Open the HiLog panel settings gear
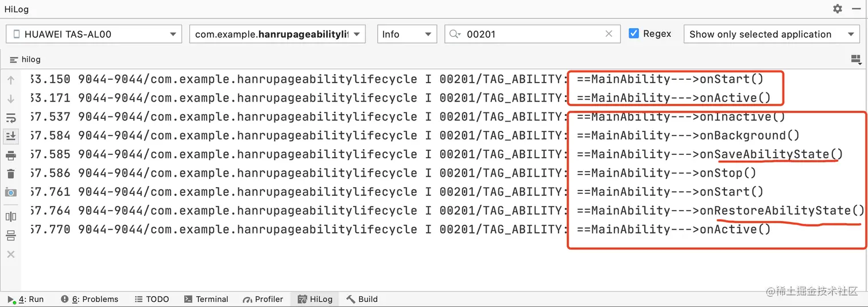 coord(838,9)
